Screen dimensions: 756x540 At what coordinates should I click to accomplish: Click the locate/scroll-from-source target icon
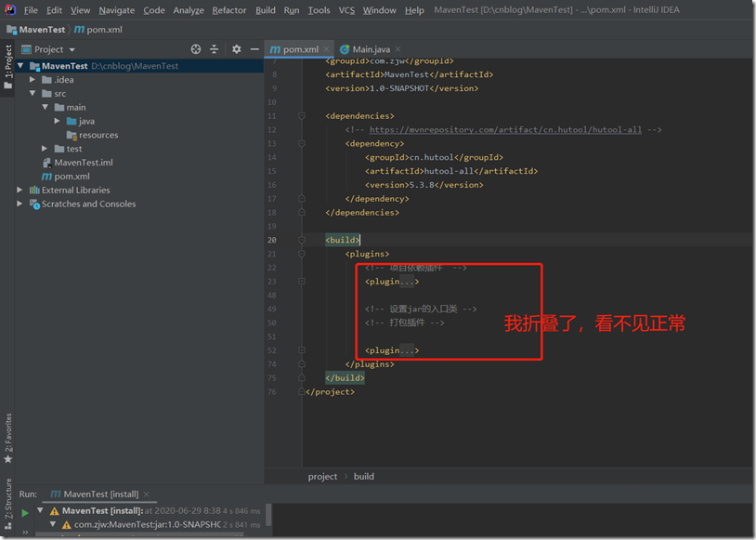tap(195, 49)
